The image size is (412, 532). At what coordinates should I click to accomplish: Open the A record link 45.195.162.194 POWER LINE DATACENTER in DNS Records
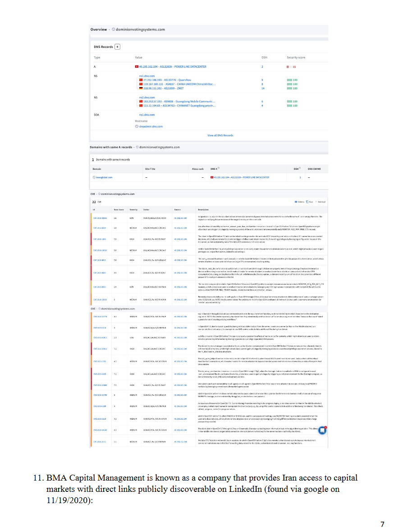[x=173, y=67]
